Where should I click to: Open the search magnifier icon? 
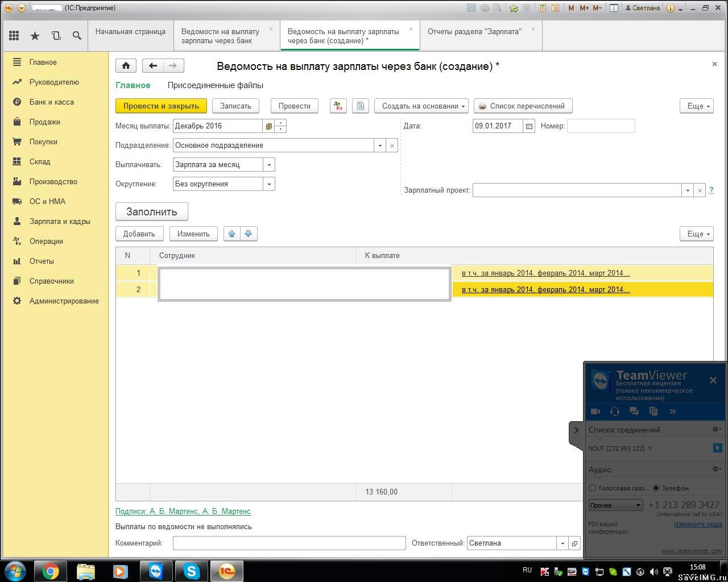pos(77,36)
